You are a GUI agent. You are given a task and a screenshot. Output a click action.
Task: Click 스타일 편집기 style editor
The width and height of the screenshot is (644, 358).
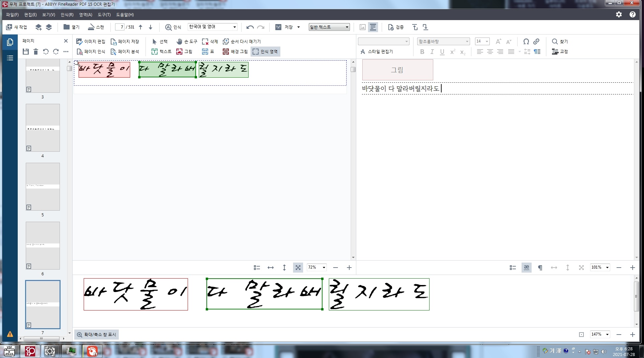coord(376,52)
